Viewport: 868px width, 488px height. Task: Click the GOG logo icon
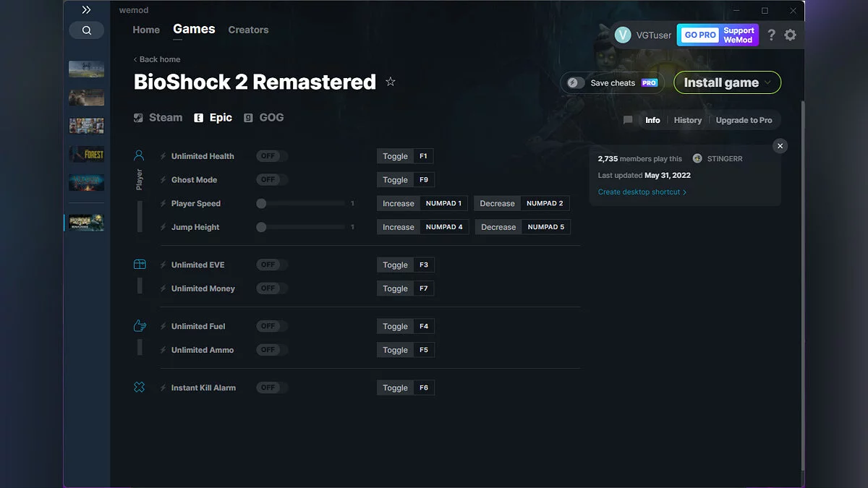pyautogui.click(x=248, y=118)
